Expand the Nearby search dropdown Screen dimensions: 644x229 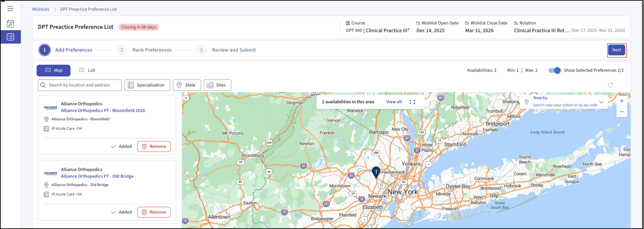point(601,102)
